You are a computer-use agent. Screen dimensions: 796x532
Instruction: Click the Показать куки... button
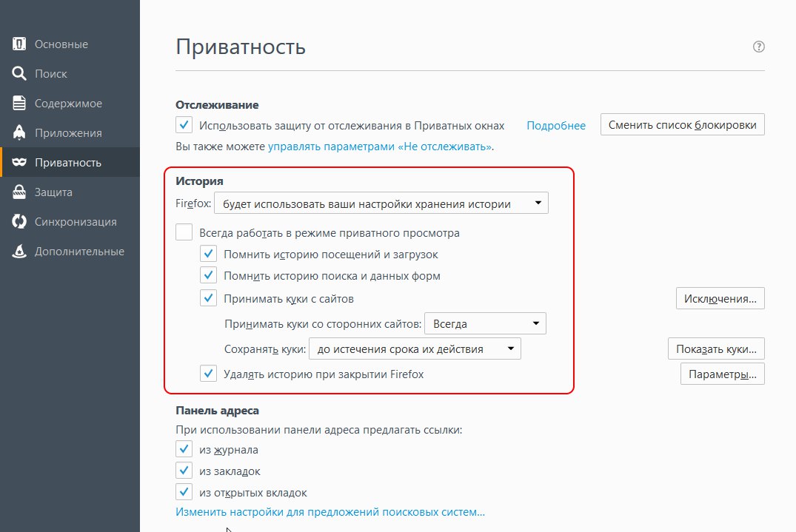point(716,349)
